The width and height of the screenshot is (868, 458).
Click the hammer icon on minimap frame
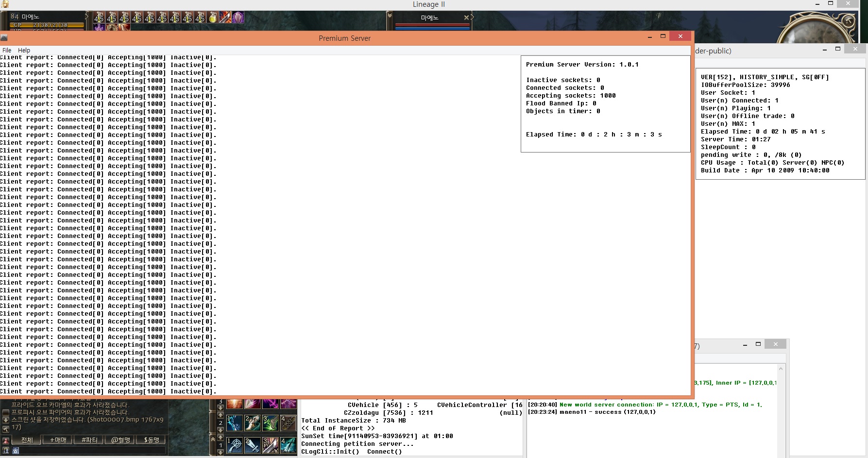pos(849,21)
